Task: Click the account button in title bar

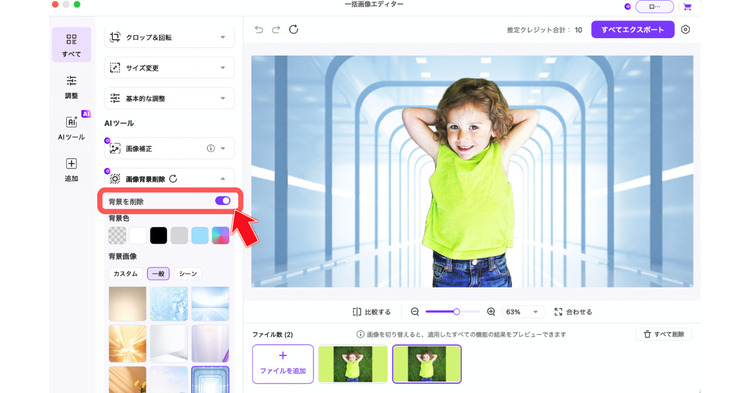Action: point(654,7)
